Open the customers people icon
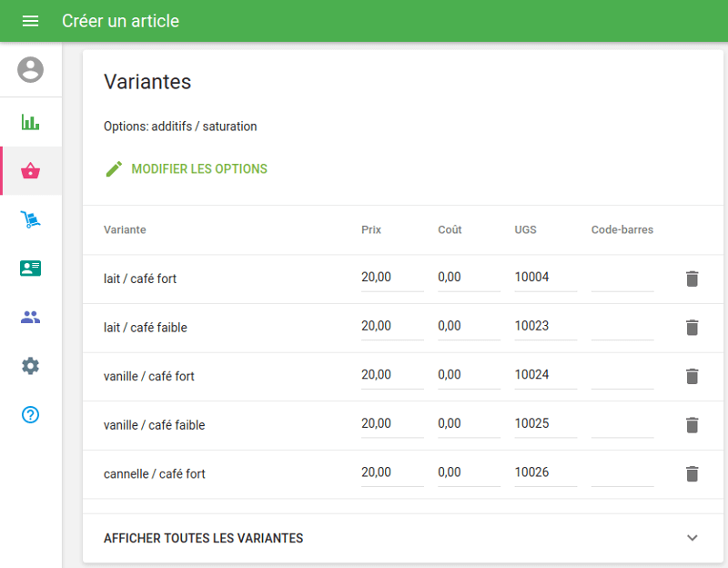The image size is (728, 568). (x=30, y=316)
